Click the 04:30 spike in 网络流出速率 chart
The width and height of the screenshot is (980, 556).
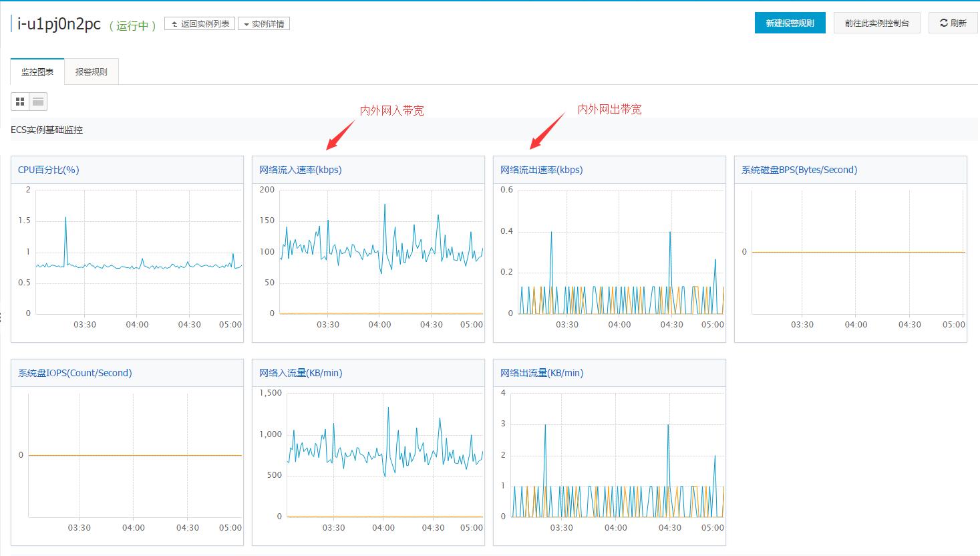click(670, 233)
